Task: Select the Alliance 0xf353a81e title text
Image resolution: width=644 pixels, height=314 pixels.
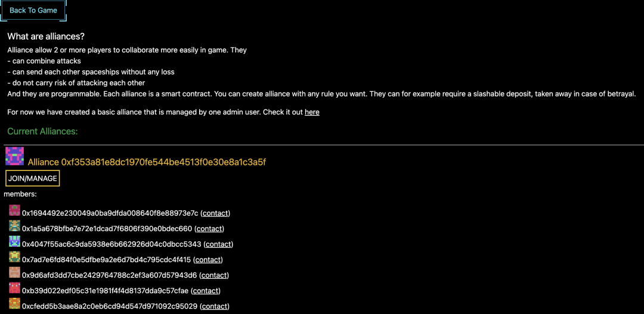Action: [x=147, y=162]
